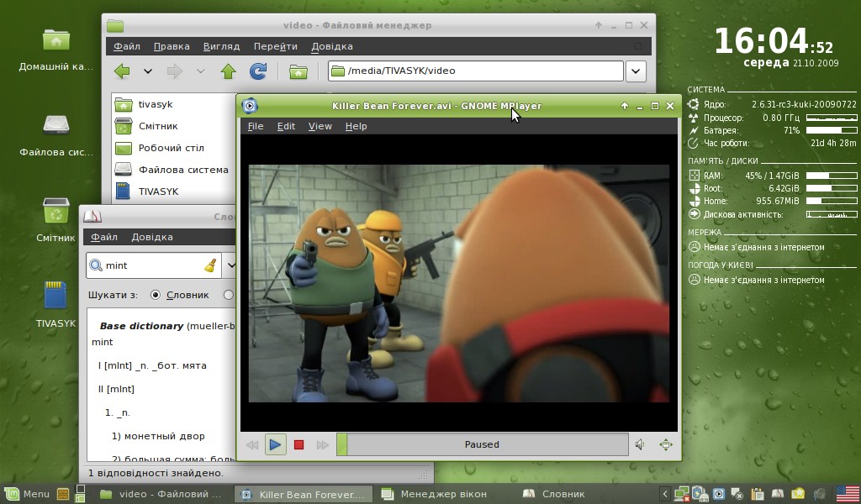Open the back history dropdown in file manager
861x504 pixels.
[x=148, y=71]
